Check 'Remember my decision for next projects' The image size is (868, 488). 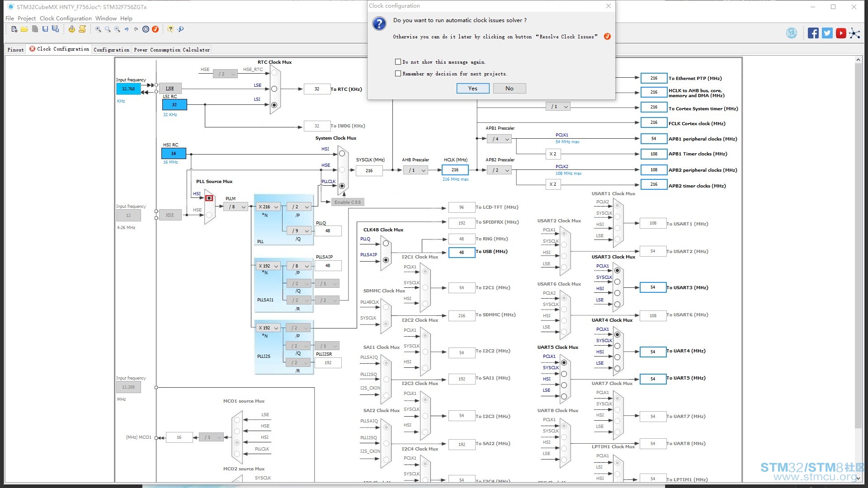[x=398, y=74]
